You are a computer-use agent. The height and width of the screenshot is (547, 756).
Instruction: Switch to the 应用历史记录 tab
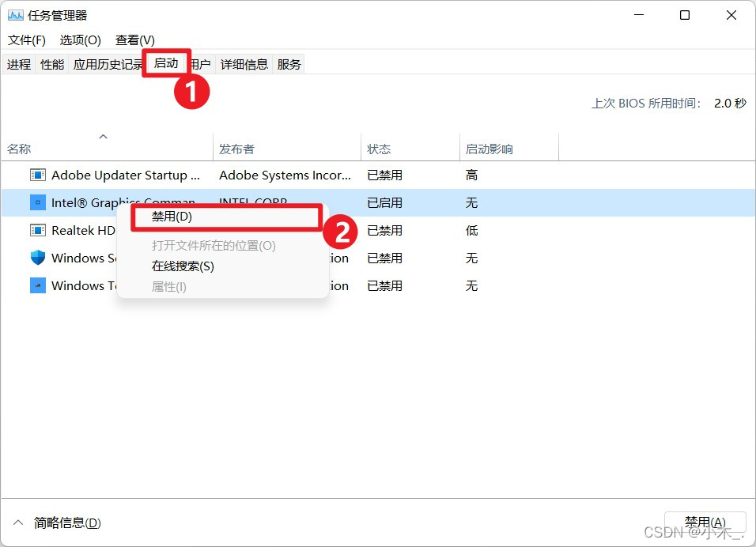(107, 64)
